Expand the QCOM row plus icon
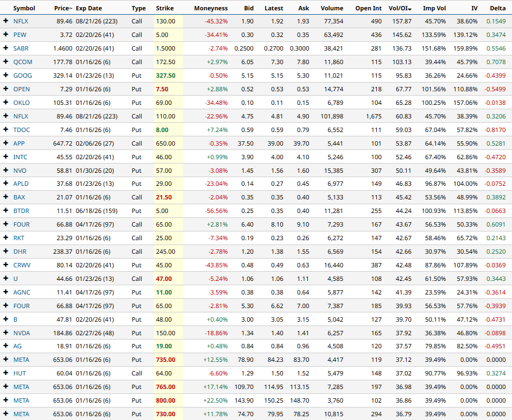 (5, 61)
